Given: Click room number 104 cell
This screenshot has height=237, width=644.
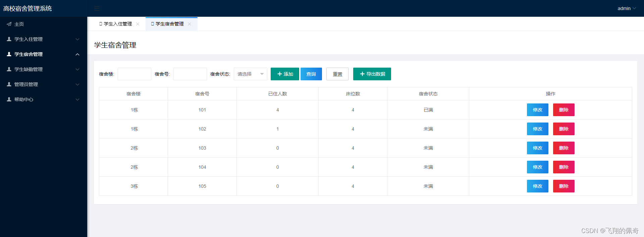Looking at the screenshot, I should point(202,167).
